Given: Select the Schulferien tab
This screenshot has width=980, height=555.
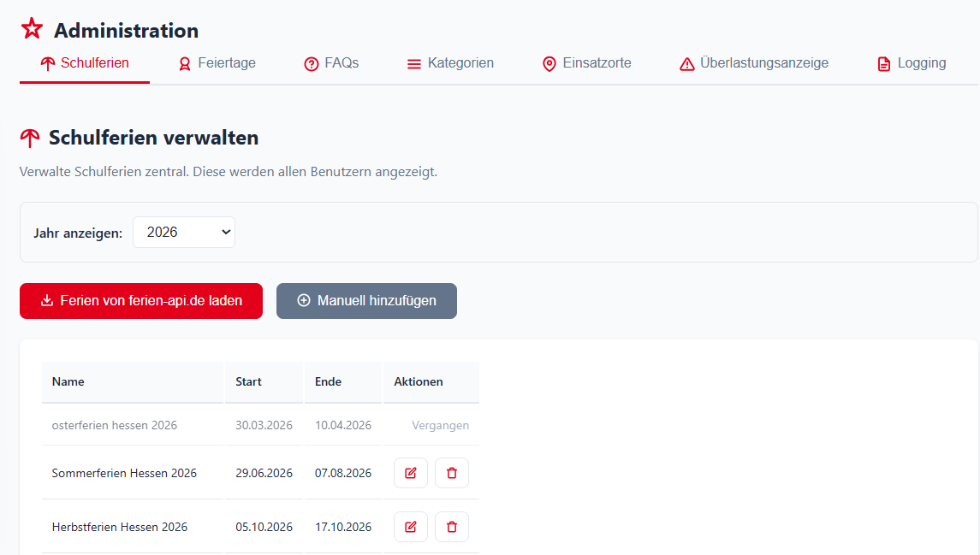Looking at the screenshot, I should pos(85,63).
